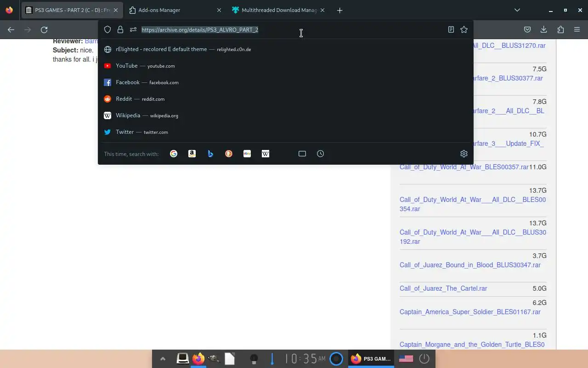The height and width of the screenshot is (368, 588).
Task: Reload the current page
Action: click(x=44, y=29)
